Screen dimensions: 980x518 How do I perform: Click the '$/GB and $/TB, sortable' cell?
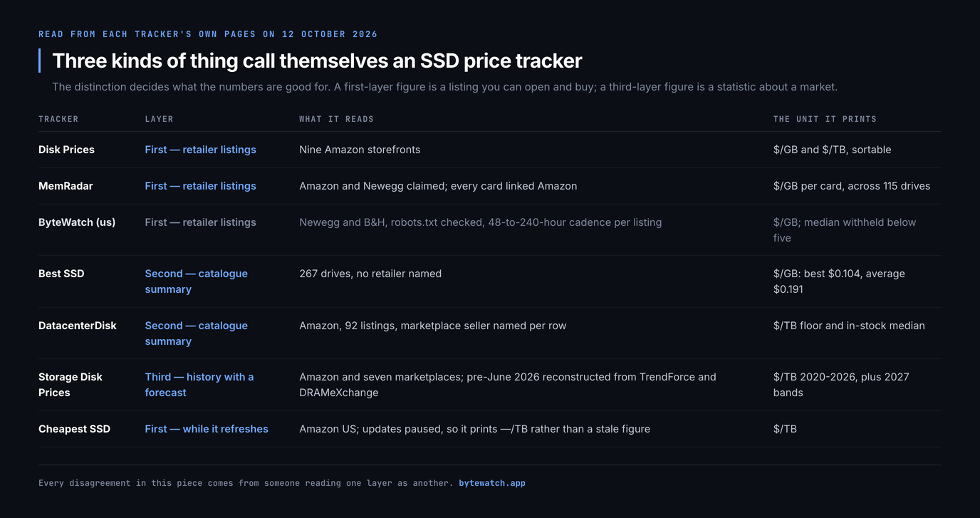pos(833,150)
